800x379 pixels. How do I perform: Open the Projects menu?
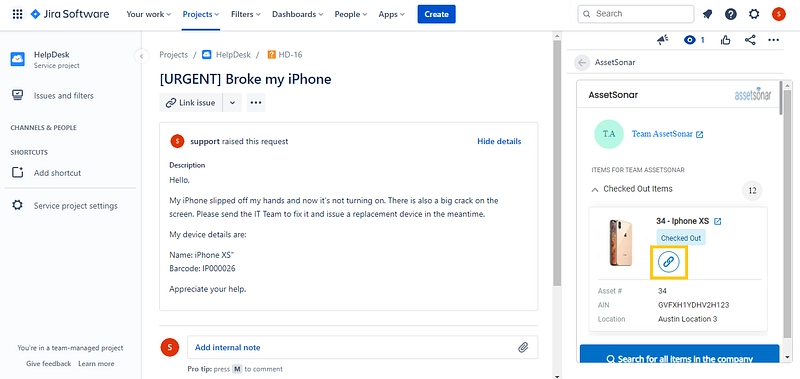coord(201,14)
